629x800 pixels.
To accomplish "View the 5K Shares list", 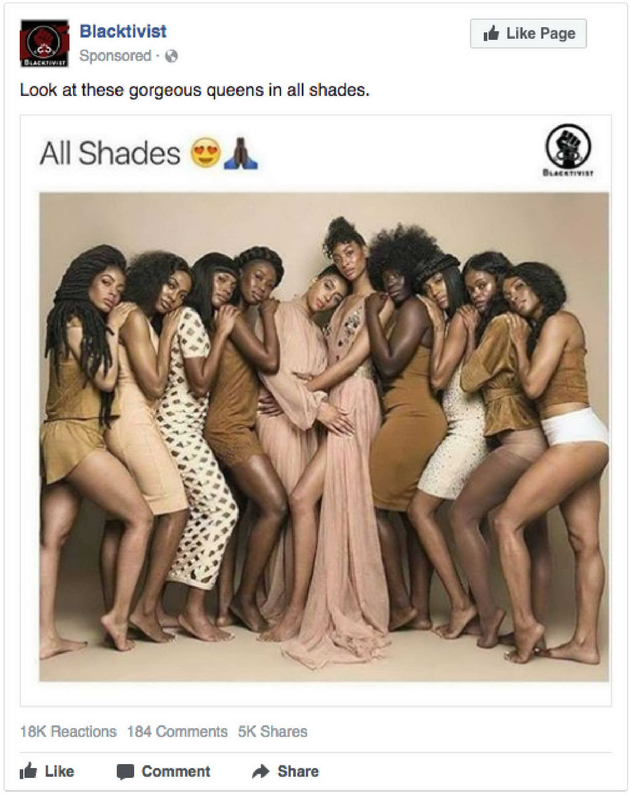I will 272,731.
